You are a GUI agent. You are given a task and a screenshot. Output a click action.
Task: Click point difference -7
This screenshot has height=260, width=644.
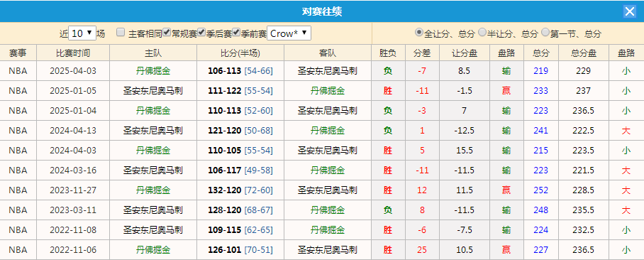point(422,71)
